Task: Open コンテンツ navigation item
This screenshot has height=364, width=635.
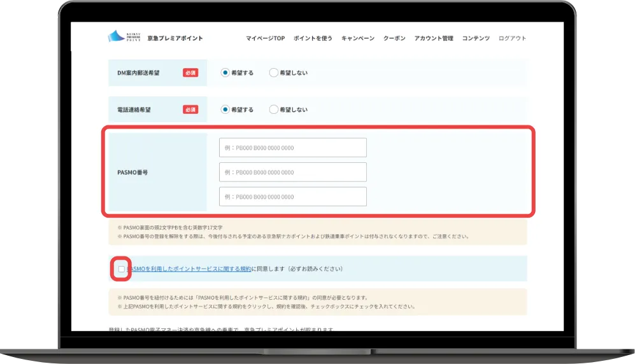Action: 476,38
